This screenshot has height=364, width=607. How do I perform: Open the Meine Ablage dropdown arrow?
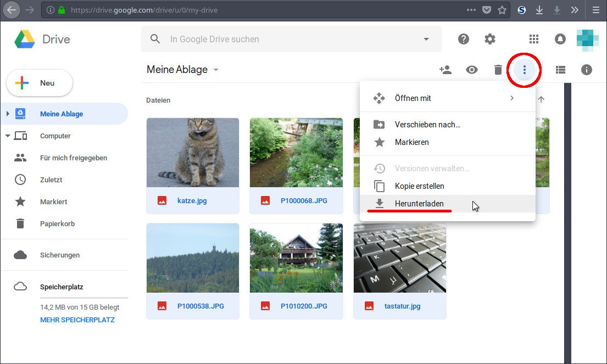(x=215, y=70)
